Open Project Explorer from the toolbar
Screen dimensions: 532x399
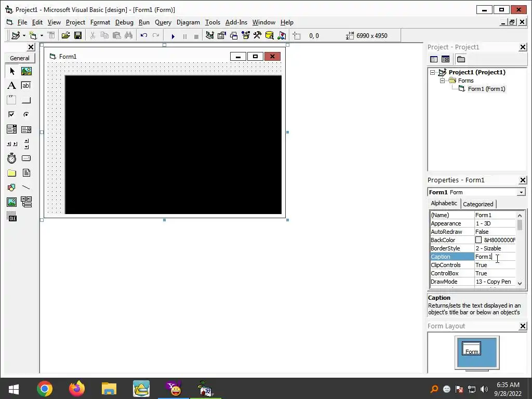pyautogui.click(x=210, y=35)
